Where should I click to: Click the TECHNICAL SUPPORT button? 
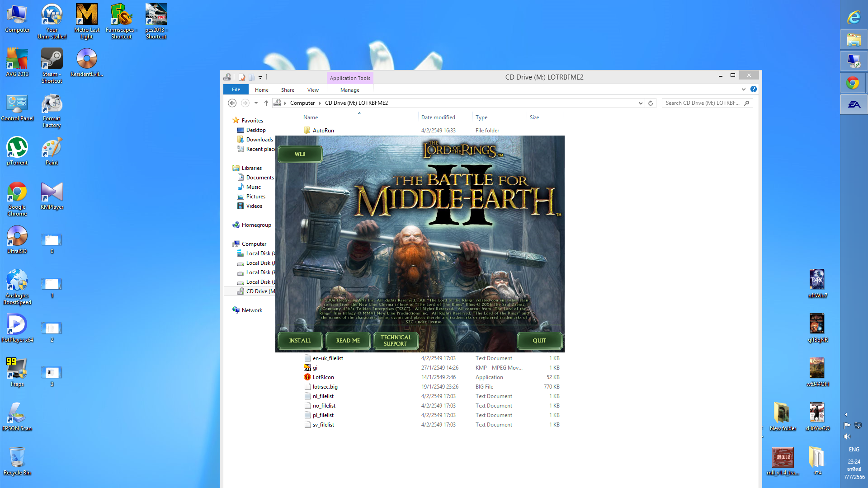[x=396, y=341]
